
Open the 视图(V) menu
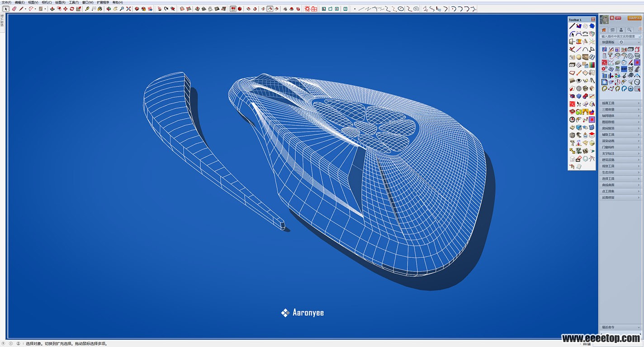coord(33,2)
